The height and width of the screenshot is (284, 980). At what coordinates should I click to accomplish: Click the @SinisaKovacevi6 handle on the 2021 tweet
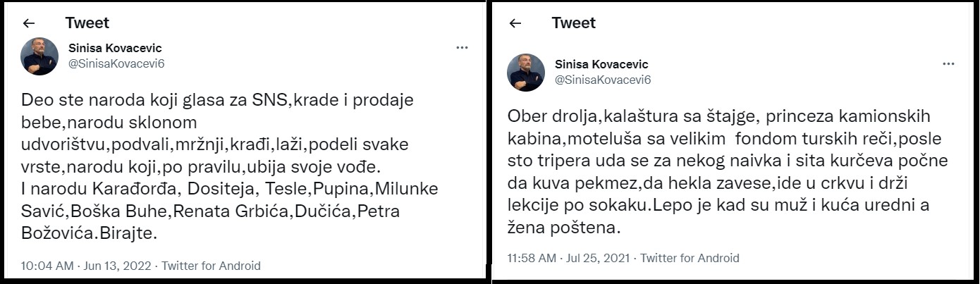602,79
